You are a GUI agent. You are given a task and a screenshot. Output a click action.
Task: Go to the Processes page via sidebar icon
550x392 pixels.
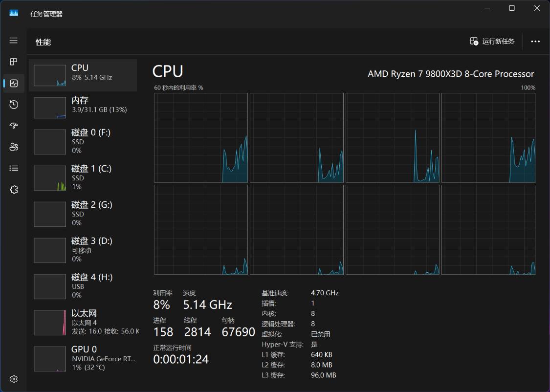(14, 62)
